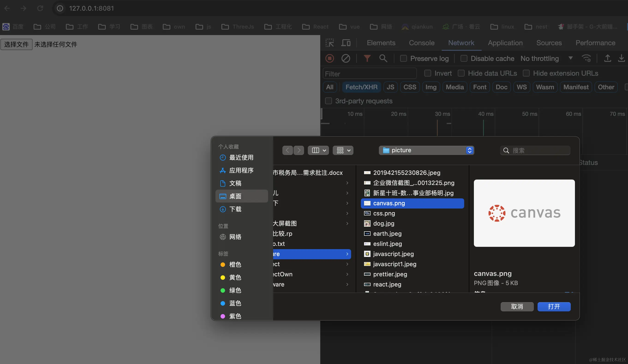This screenshot has height=364, width=628.
Task: Select the Fetch/XHR filter toggle
Action: click(x=361, y=87)
